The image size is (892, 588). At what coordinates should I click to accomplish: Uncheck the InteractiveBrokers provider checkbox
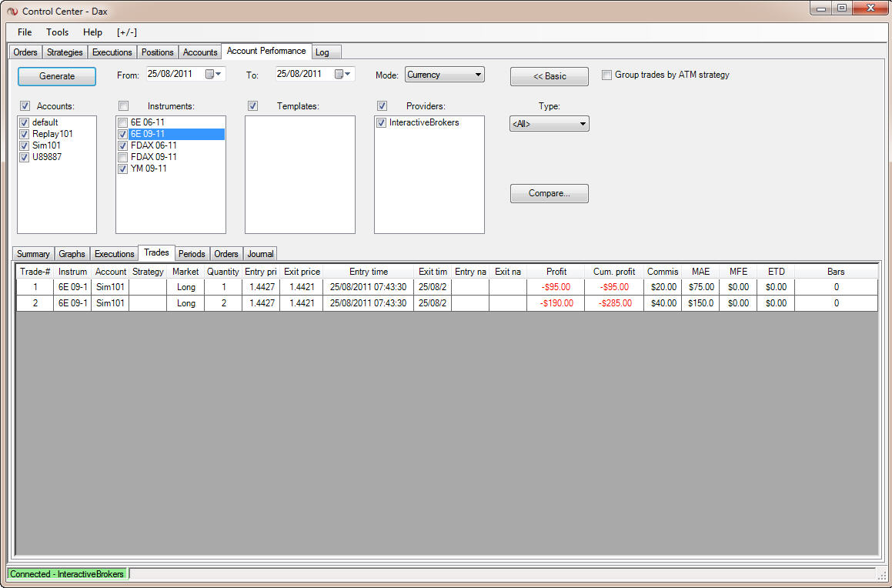381,122
